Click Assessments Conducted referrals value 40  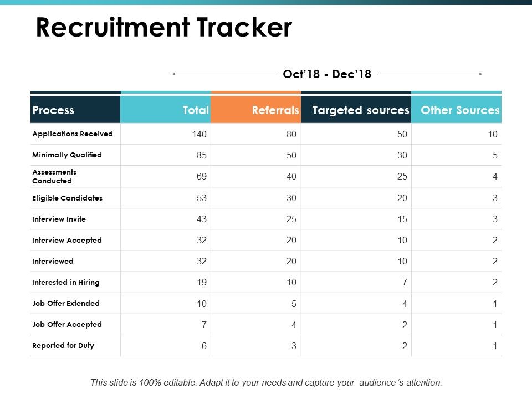291,176
